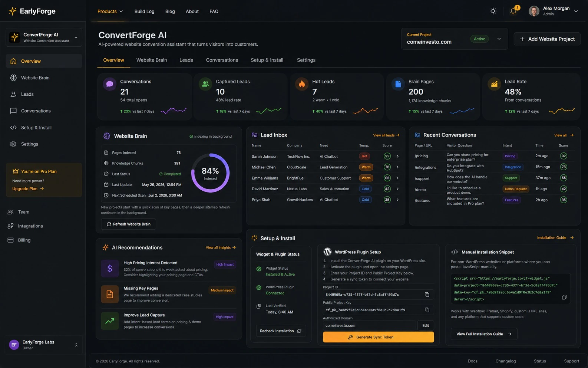
Task: Open the notifications bell
Action: click(513, 11)
